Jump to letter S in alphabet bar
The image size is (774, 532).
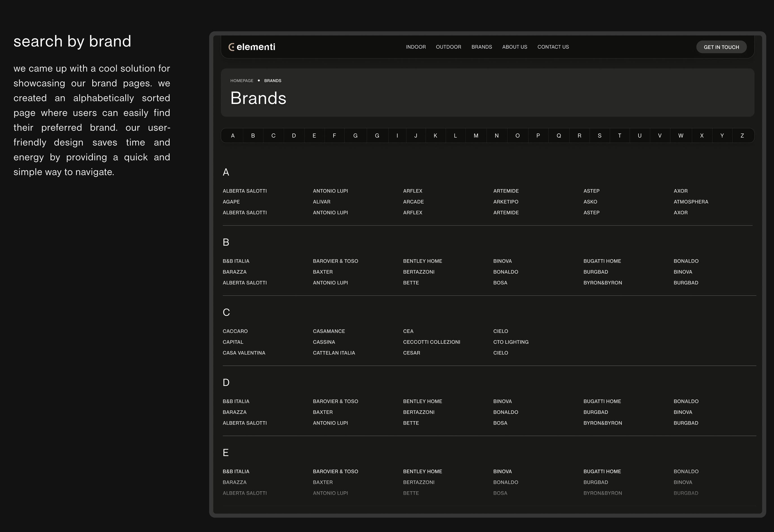[x=599, y=136]
